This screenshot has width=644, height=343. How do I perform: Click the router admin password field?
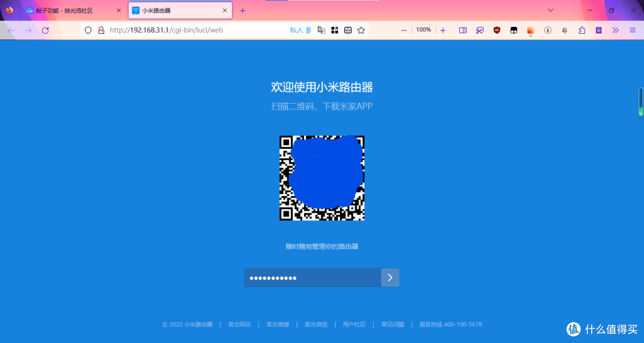[313, 277]
